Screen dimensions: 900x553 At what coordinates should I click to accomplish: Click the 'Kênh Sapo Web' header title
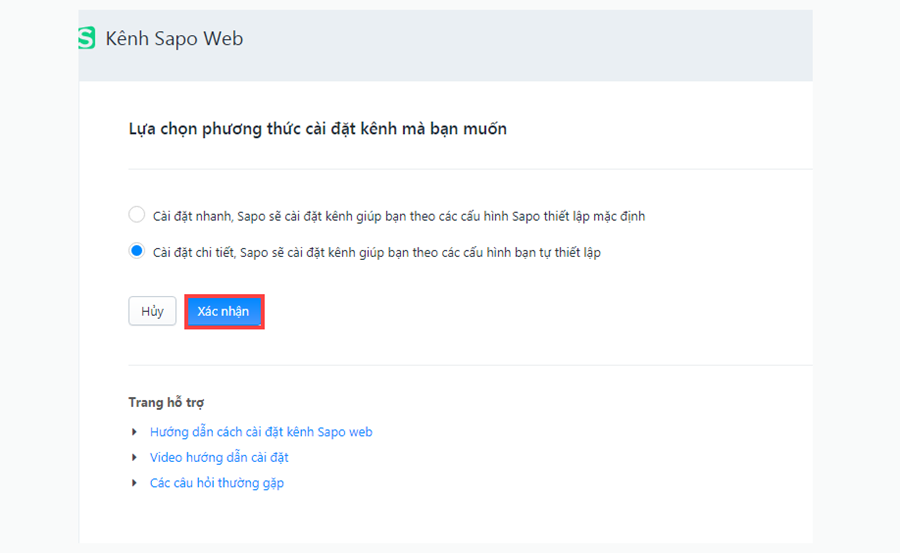(x=174, y=38)
